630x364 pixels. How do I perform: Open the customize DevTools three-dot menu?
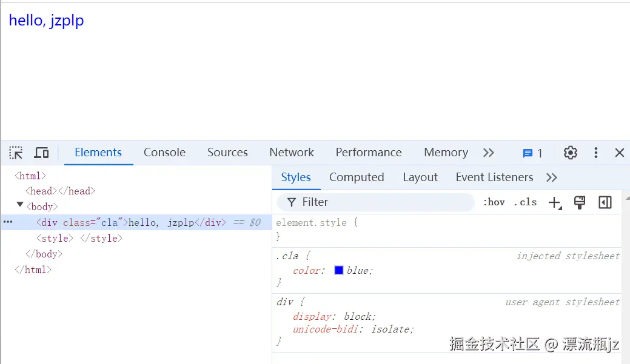tap(595, 153)
